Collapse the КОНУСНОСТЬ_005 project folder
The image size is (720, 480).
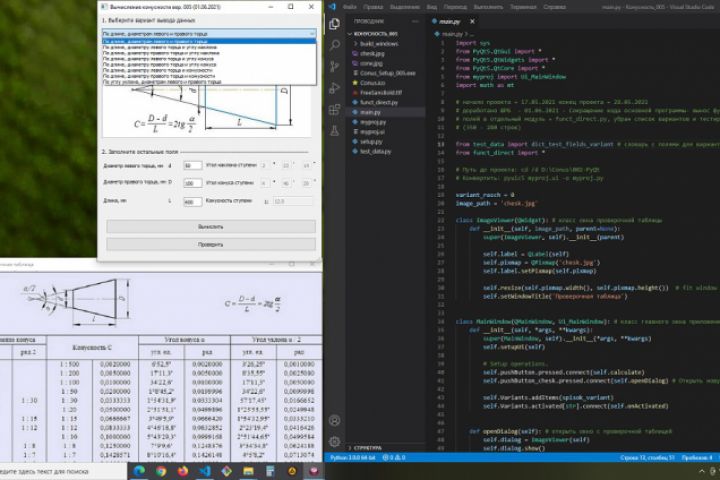[x=373, y=33]
